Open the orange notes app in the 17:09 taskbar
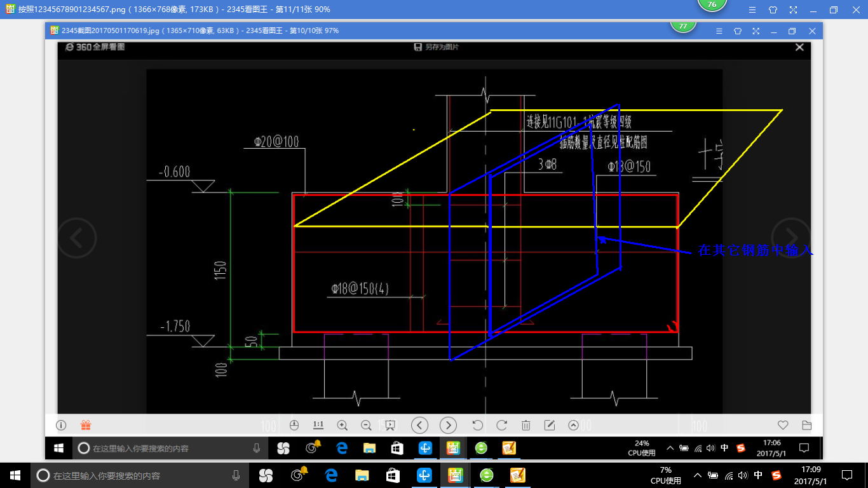The image size is (868, 488). pos(518,475)
